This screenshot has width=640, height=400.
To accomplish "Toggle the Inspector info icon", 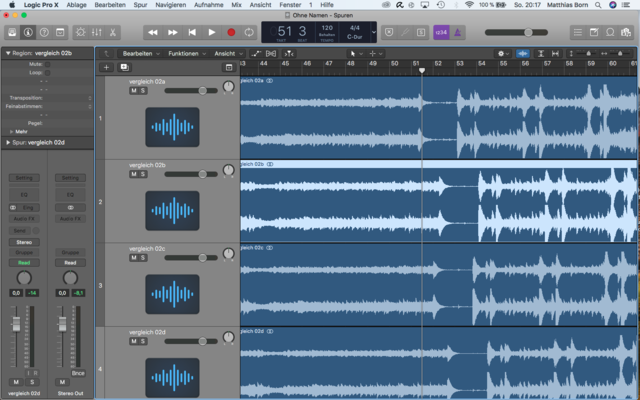I will (28, 33).
